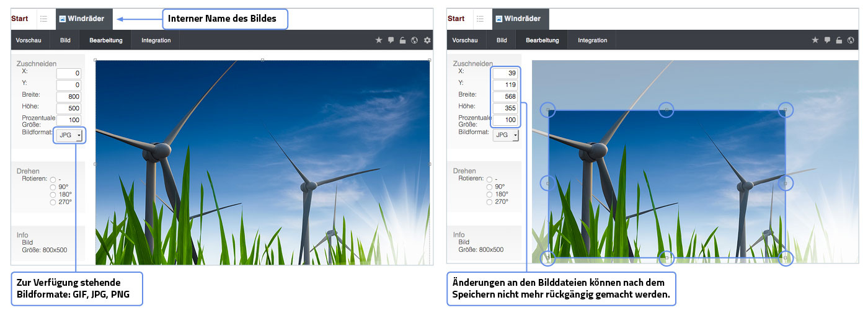Click the Windräder document tab in right panel

(x=520, y=19)
